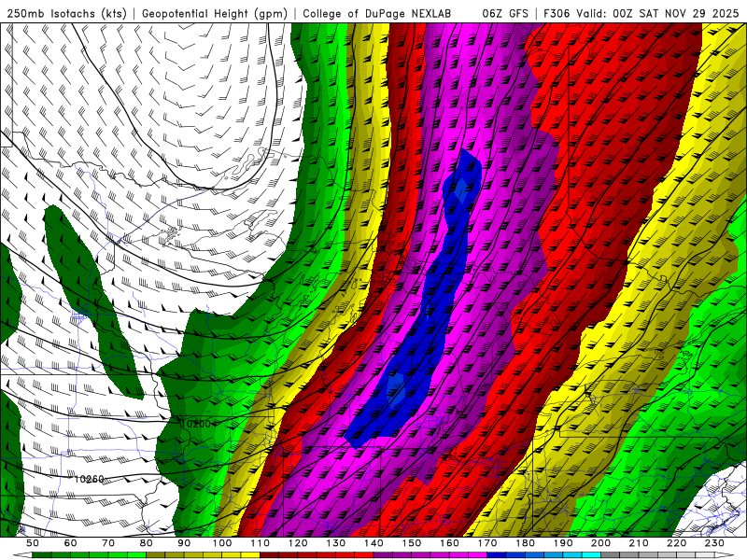This screenshot has width=747, height=560.
Task: Click the 10260 height contour label
Action: (x=89, y=479)
